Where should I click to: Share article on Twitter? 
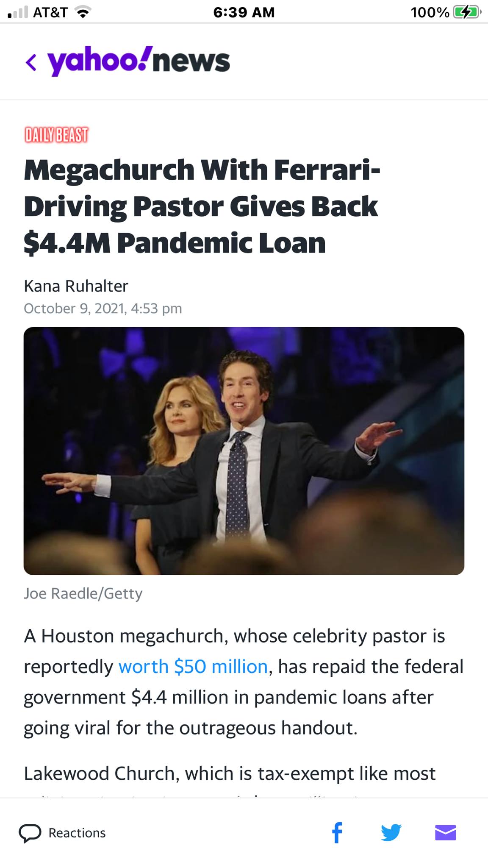391,833
